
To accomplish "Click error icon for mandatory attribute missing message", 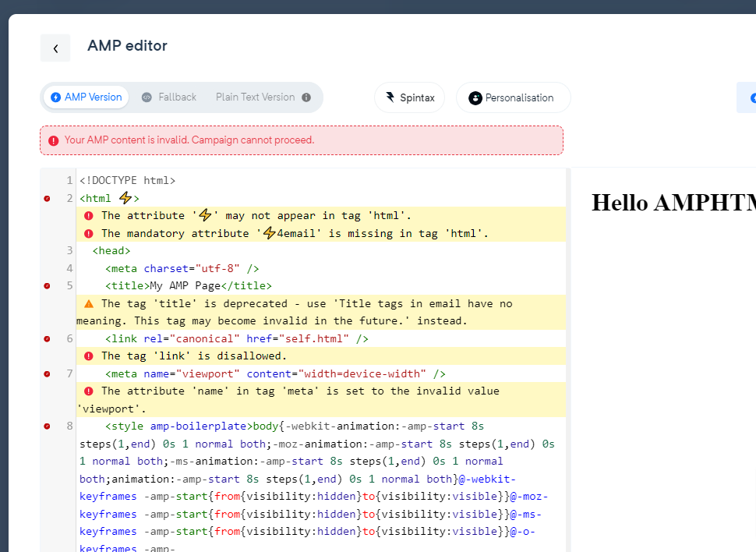I will tap(89, 234).
